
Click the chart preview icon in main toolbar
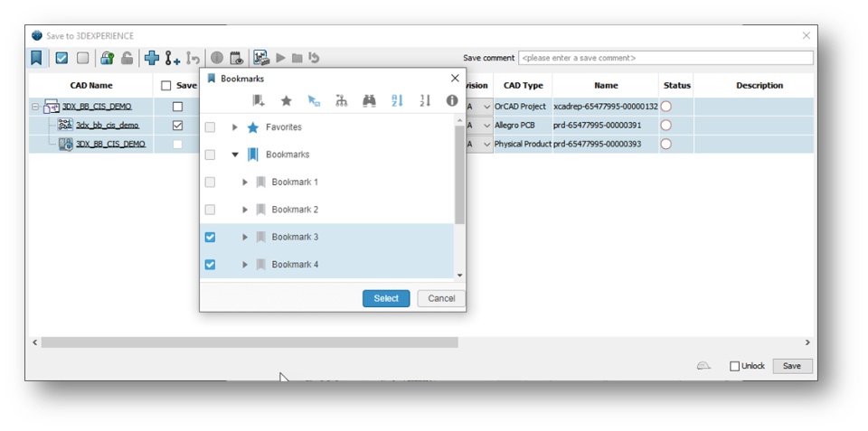click(x=261, y=58)
